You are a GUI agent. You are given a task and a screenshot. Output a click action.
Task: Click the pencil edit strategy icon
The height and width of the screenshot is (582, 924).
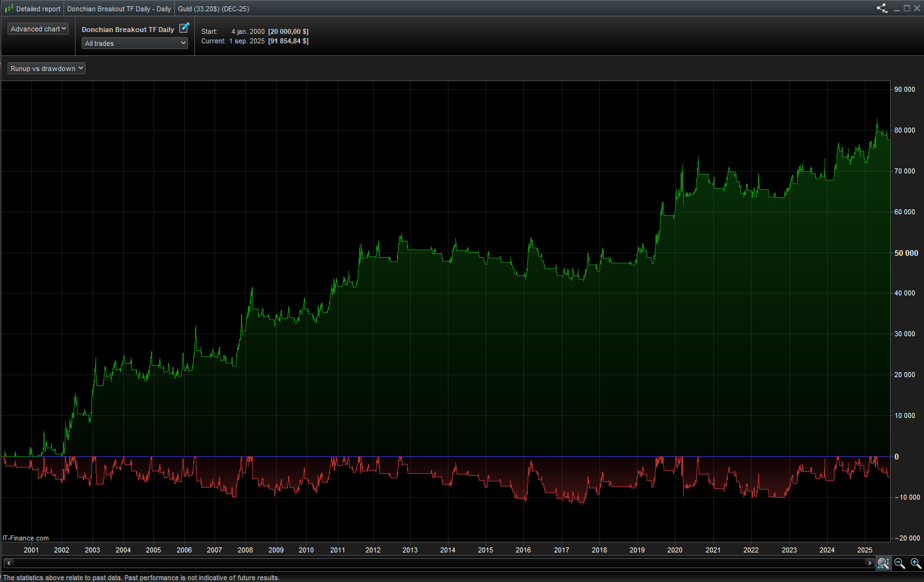point(184,28)
